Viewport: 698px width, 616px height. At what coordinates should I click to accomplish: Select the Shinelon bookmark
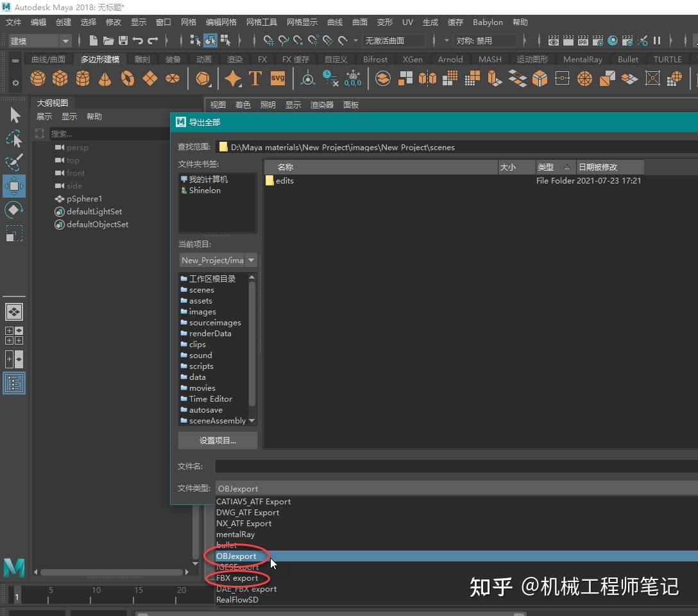coord(201,190)
